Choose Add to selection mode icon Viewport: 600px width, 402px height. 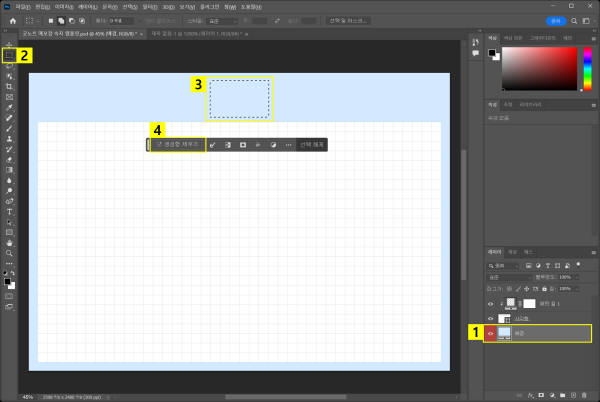point(61,21)
